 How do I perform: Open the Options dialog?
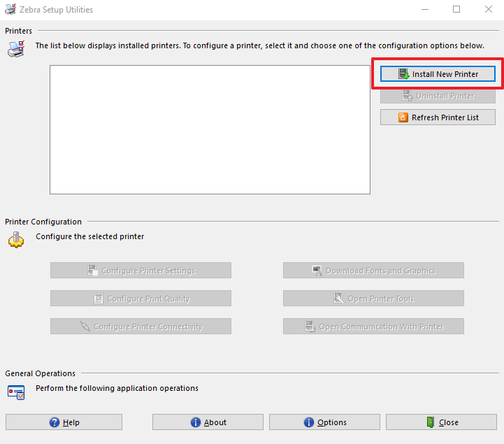pyautogui.click(x=324, y=422)
